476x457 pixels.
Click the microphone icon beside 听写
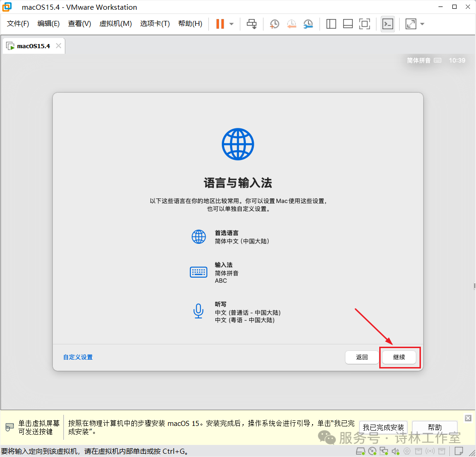(x=199, y=311)
